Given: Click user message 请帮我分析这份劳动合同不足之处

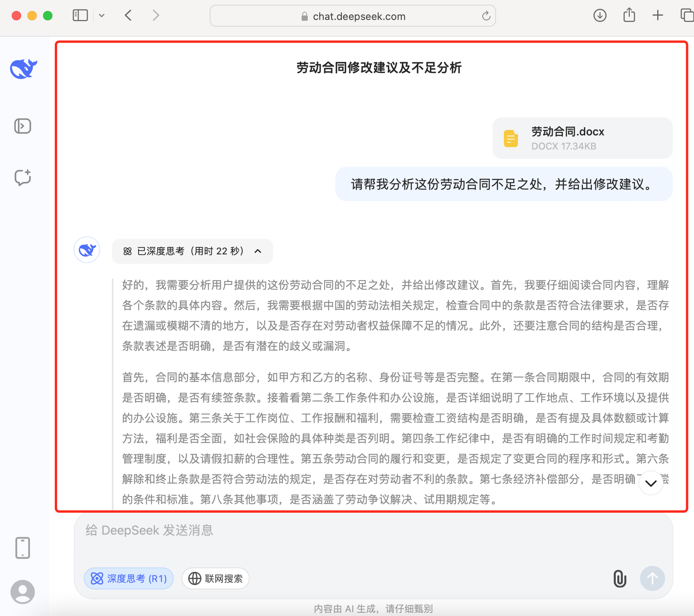Looking at the screenshot, I should tap(504, 184).
